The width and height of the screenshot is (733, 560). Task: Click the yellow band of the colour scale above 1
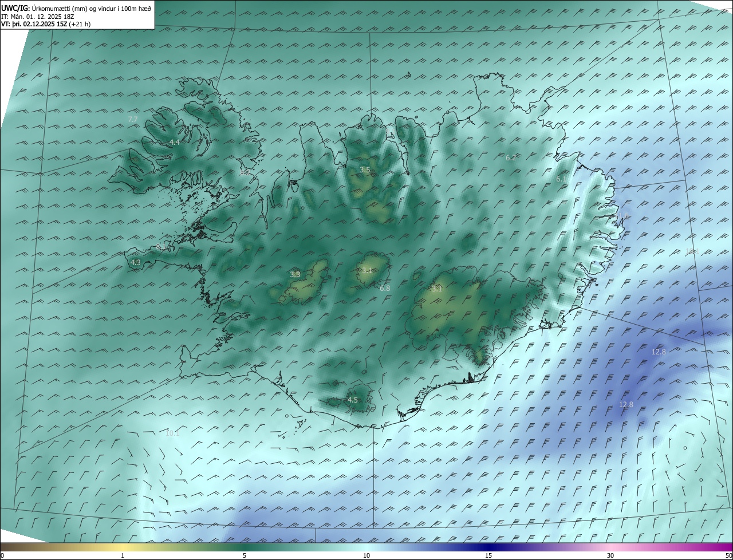tap(123, 547)
